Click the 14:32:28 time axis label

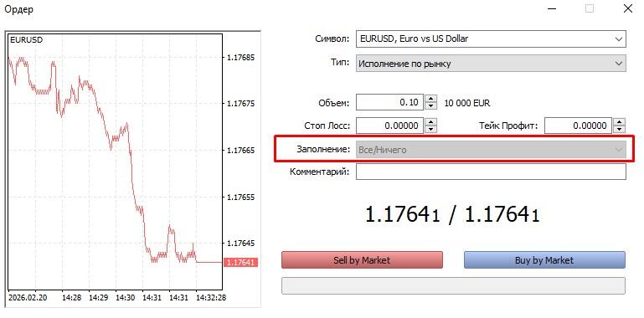tap(211, 297)
